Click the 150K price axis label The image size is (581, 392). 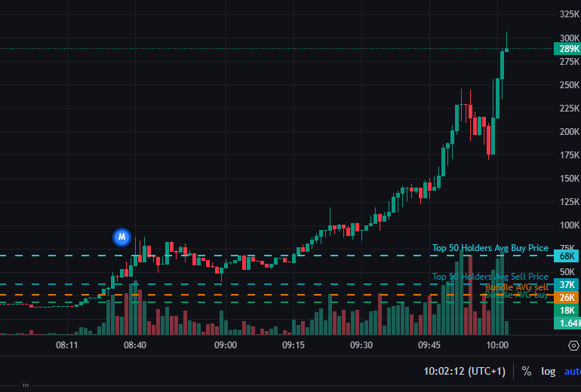570,179
